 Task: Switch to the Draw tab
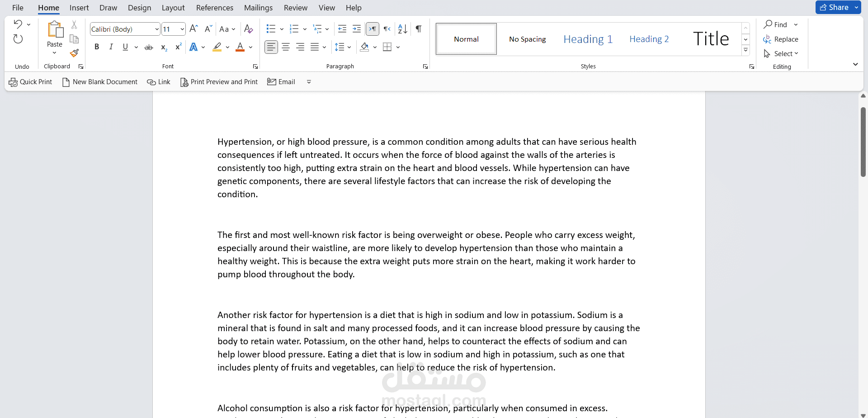click(x=108, y=8)
